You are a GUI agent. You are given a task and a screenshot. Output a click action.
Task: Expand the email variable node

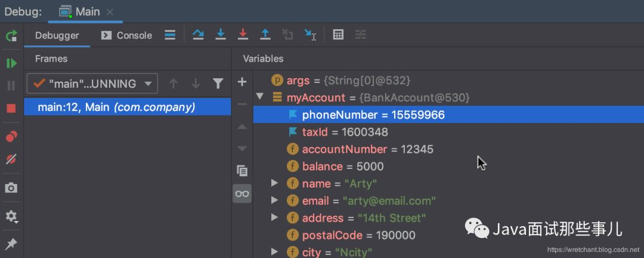[274, 201]
